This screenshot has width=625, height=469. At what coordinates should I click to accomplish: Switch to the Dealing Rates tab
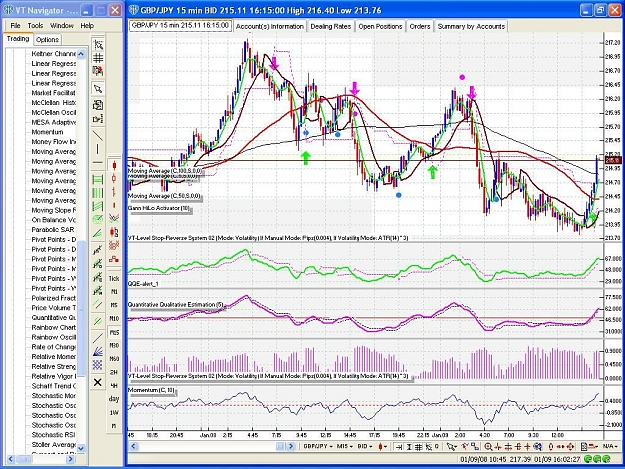tap(330, 26)
